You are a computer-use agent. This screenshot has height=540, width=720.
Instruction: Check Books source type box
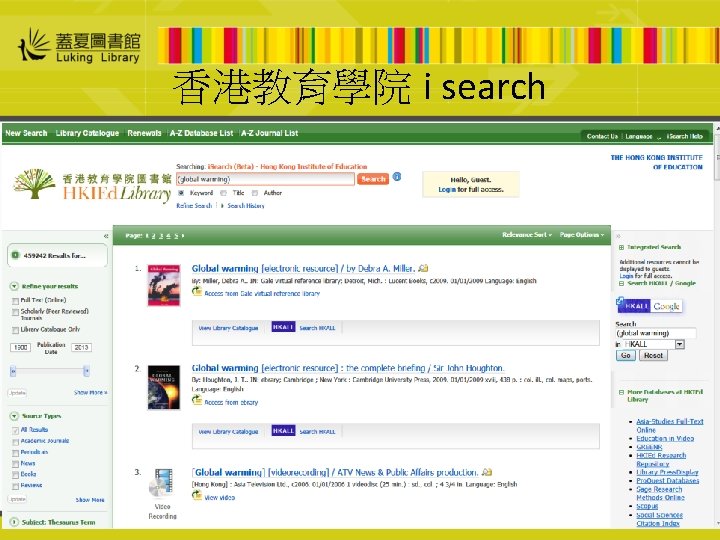tap(15, 475)
